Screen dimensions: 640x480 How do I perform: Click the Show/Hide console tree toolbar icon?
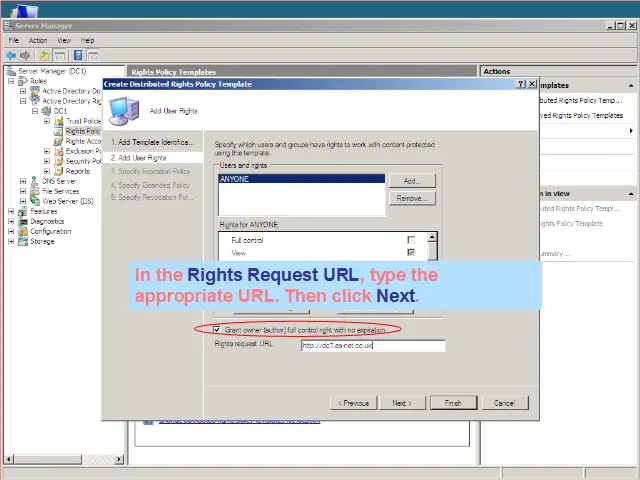point(59,56)
